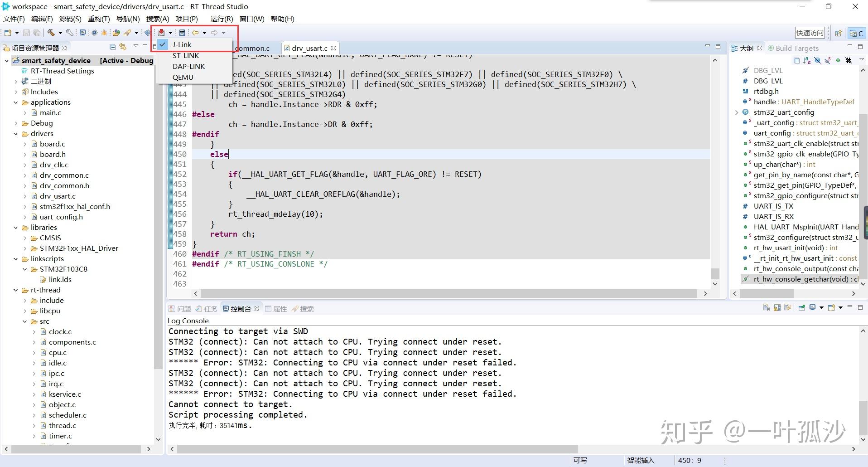Collapse all items in outline panel

coord(797,60)
